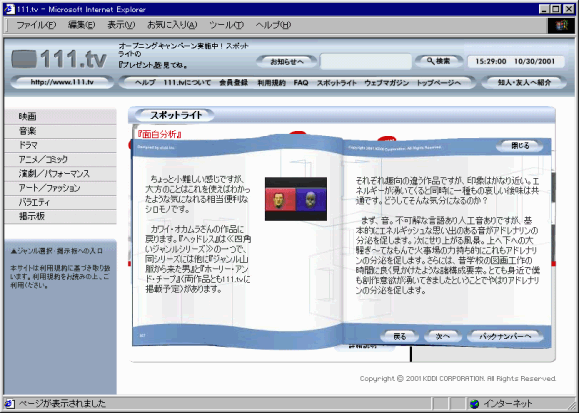Click the インターネット zone globe icon
This screenshot has height=413, width=579.
coord(474,404)
